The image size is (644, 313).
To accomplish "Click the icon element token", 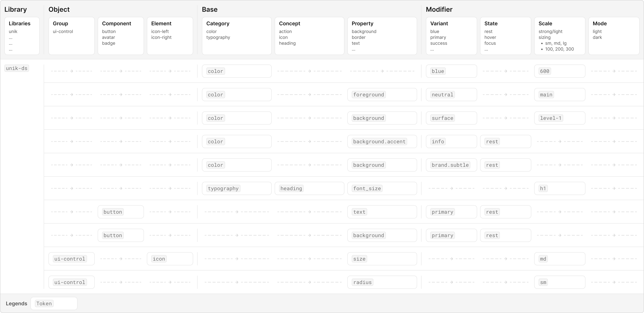I will (159, 259).
